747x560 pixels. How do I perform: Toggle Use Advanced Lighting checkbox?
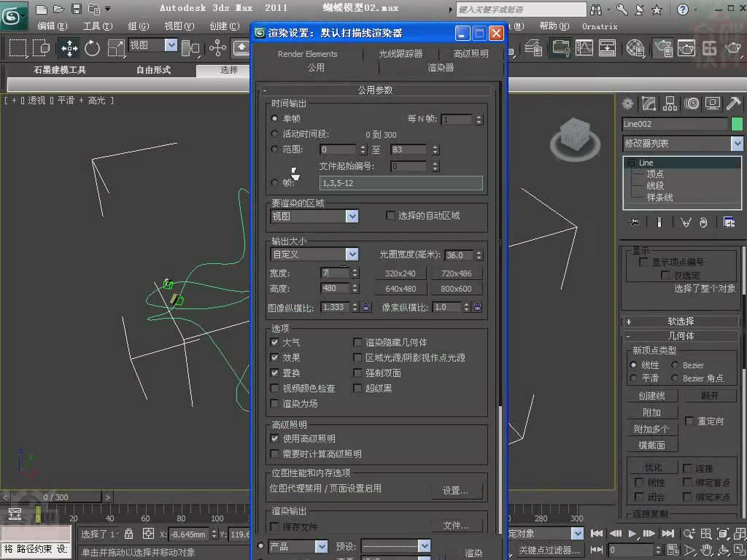(x=274, y=438)
